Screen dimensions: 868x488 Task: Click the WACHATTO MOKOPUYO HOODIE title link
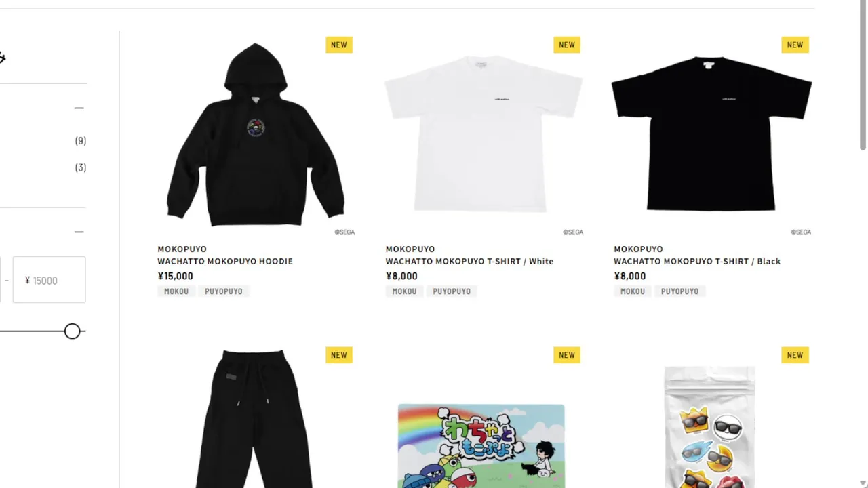point(225,261)
